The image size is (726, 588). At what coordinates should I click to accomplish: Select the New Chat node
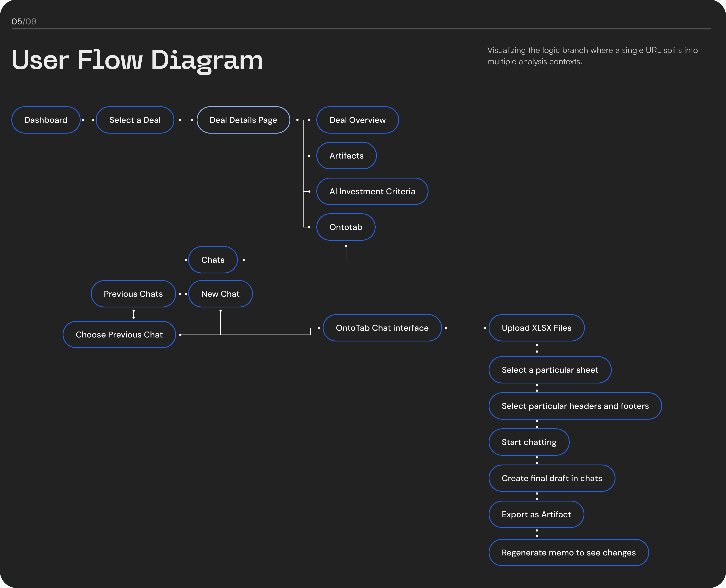tap(220, 294)
